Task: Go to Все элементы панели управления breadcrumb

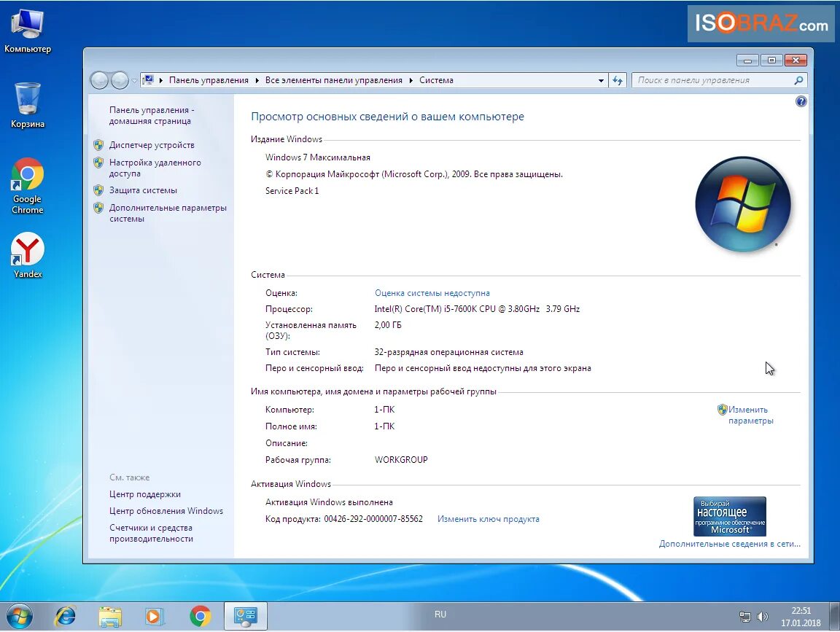Action: pos(334,80)
